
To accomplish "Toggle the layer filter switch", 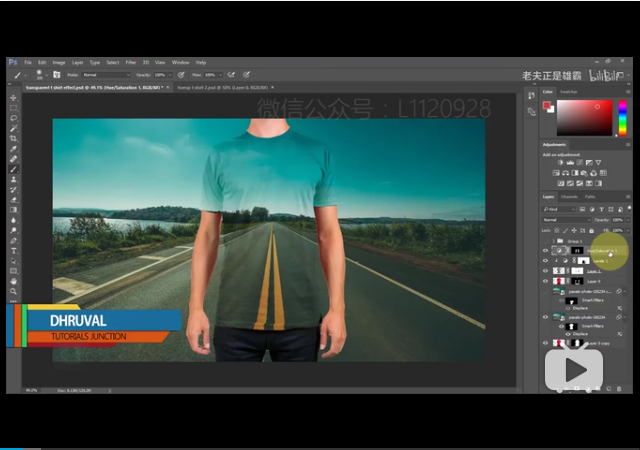I will [629, 208].
